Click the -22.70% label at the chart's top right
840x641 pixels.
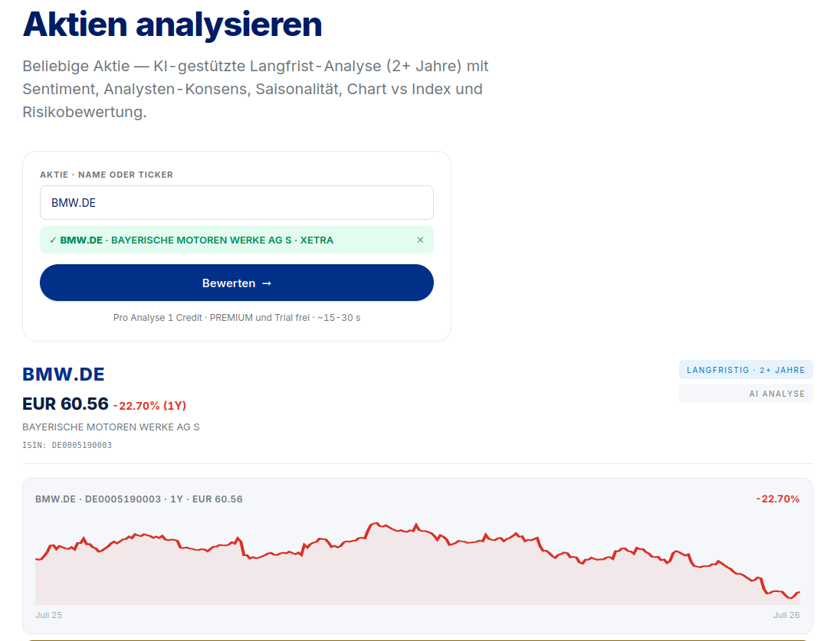click(x=778, y=499)
